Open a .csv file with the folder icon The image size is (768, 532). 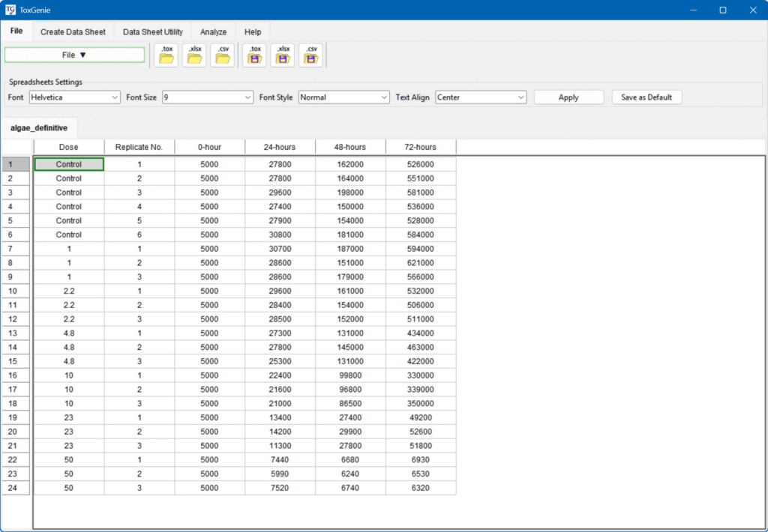click(223, 55)
